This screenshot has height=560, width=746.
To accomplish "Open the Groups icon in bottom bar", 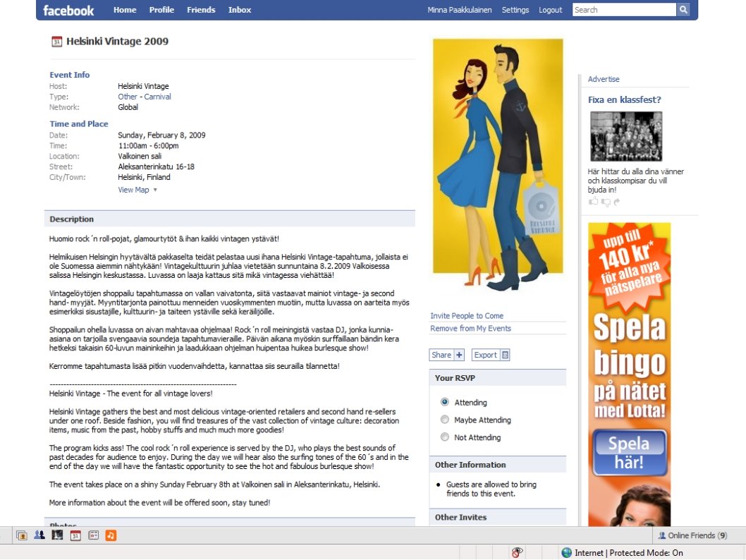I will (39, 535).
